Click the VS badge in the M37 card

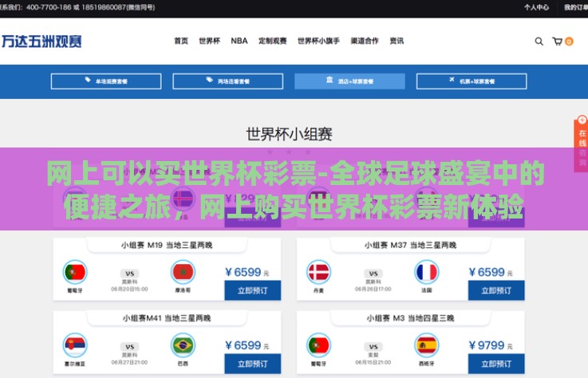click(x=373, y=274)
